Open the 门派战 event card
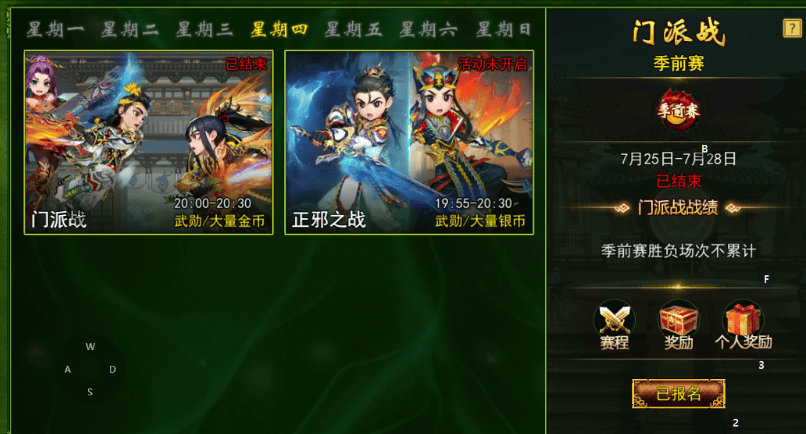 click(x=149, y=142)
